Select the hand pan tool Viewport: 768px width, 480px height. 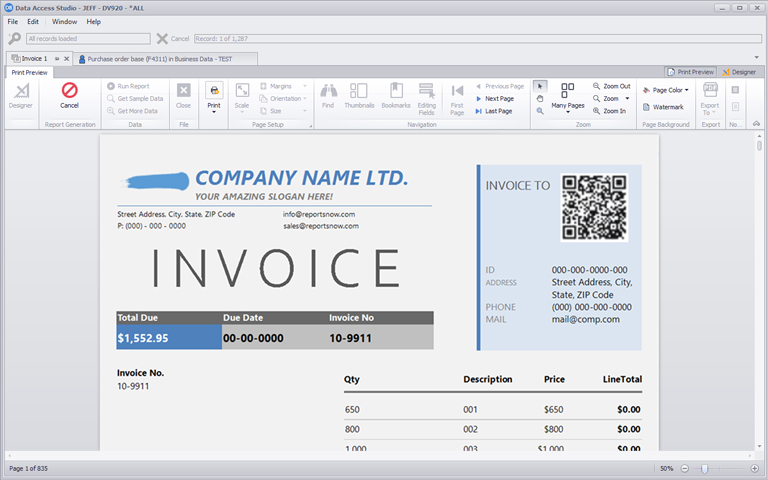[x=540, y=99]
